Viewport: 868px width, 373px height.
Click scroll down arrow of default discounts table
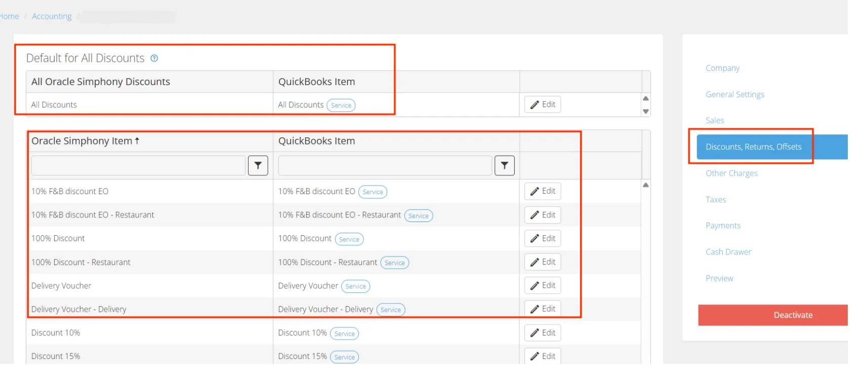pos(646,111)
